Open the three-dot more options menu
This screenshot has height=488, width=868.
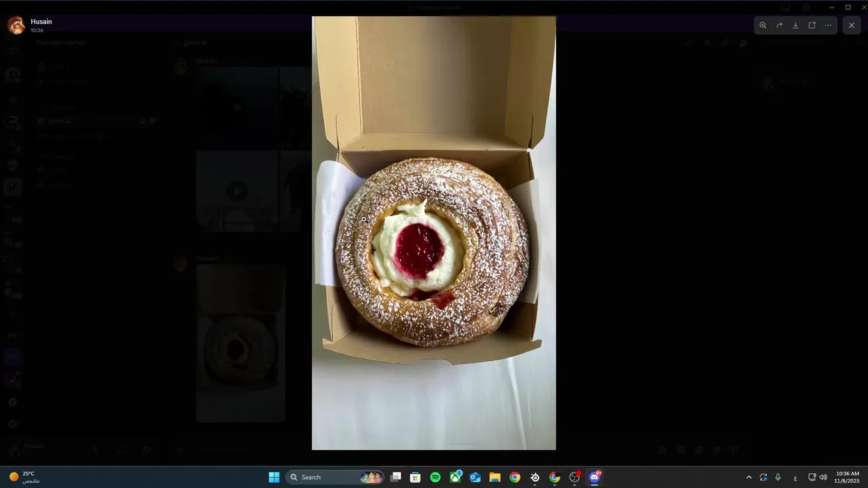(x=828, y=25)
